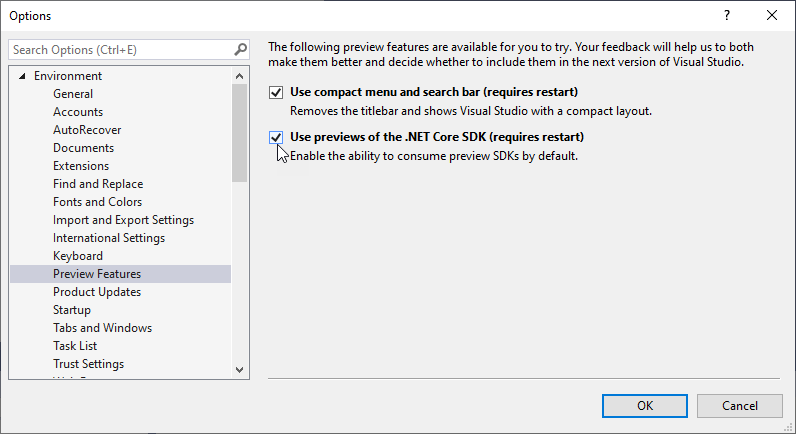Select Fonts and Colors
Screen dimensions: 796x434
97,202
